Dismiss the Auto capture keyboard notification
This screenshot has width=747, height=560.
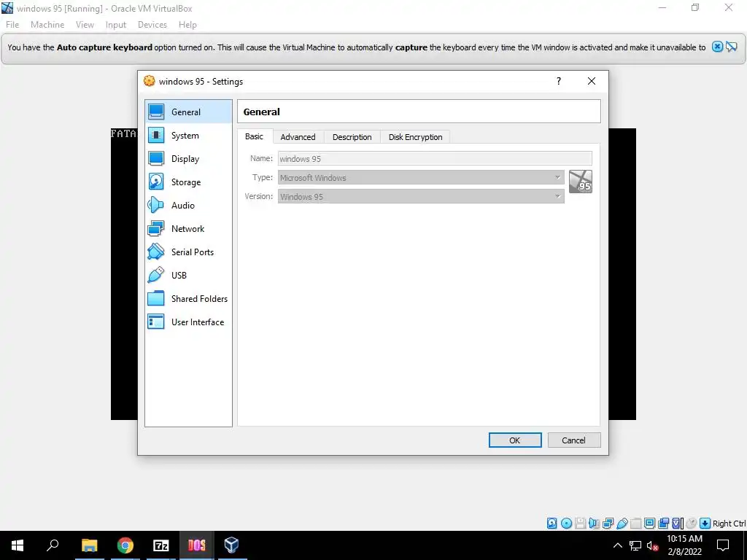click(717, 47)
